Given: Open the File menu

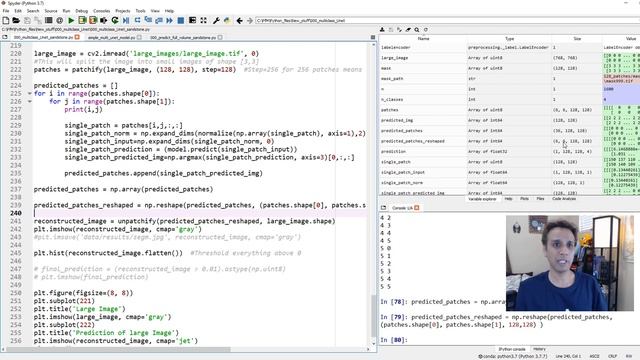Looking at the screenshot, I should (6, 11).
